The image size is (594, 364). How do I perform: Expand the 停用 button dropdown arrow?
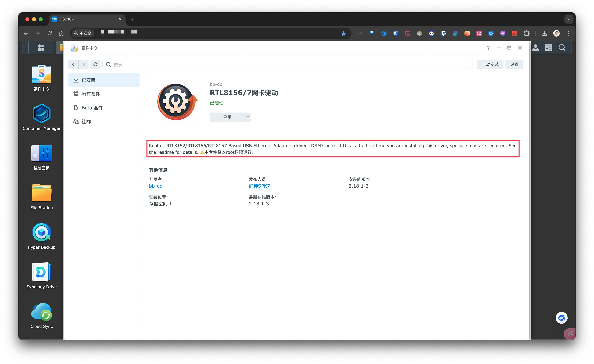[248, 117]
